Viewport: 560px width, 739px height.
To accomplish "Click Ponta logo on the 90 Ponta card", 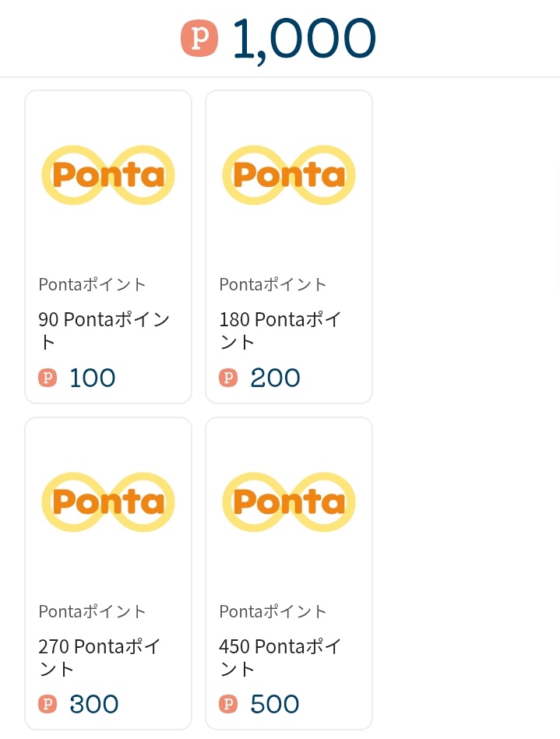I will click(108, 175).
